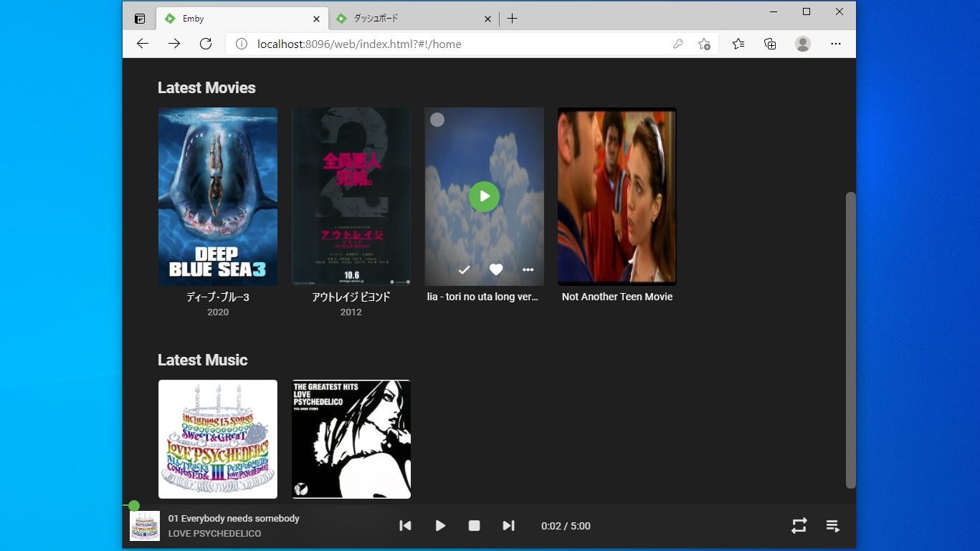Click the page vertical scrollbar thumb
Image resolution: width=980 pixels, height=551 pixels.
[x=851, y=340]
